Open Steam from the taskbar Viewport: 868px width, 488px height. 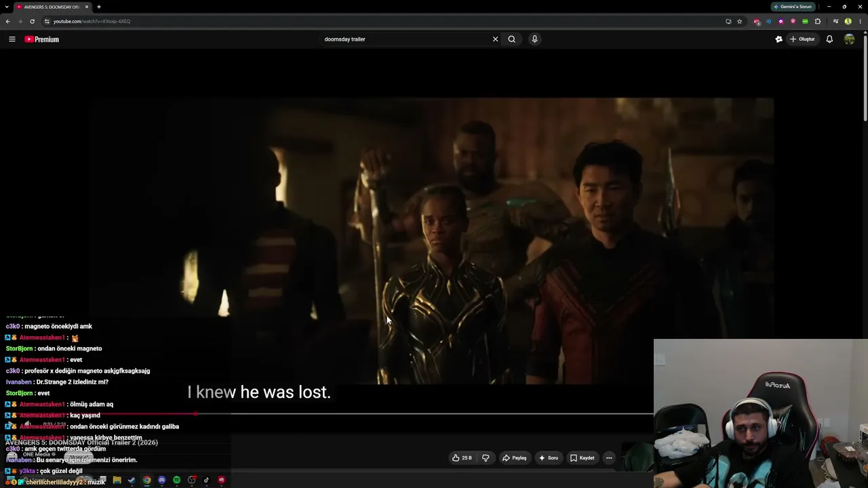[132, 481]
